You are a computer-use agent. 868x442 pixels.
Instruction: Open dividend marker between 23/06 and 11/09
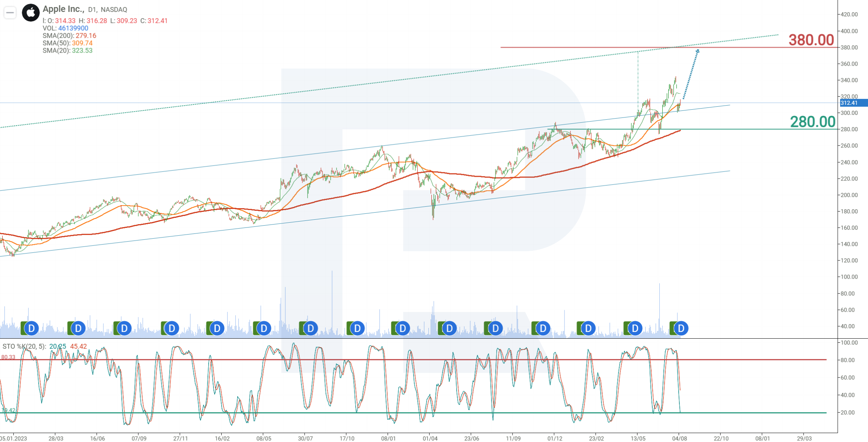coord(495,328)
